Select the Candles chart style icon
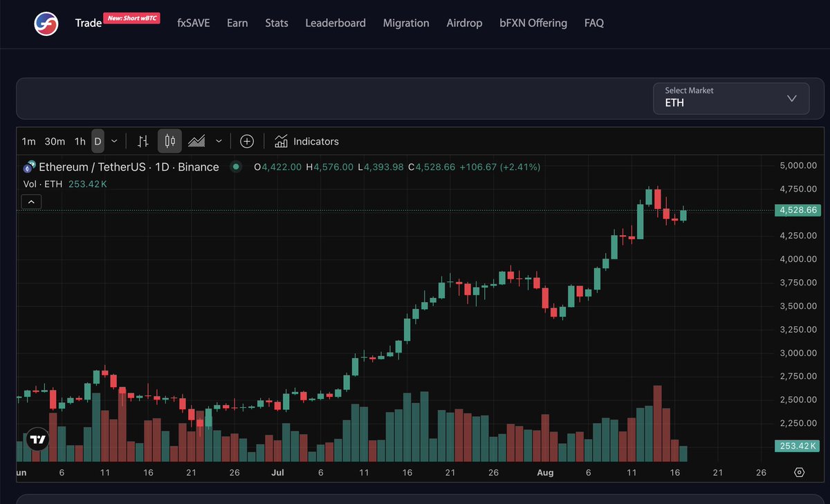Screen dimensions: 830x504 coord(169,141)
